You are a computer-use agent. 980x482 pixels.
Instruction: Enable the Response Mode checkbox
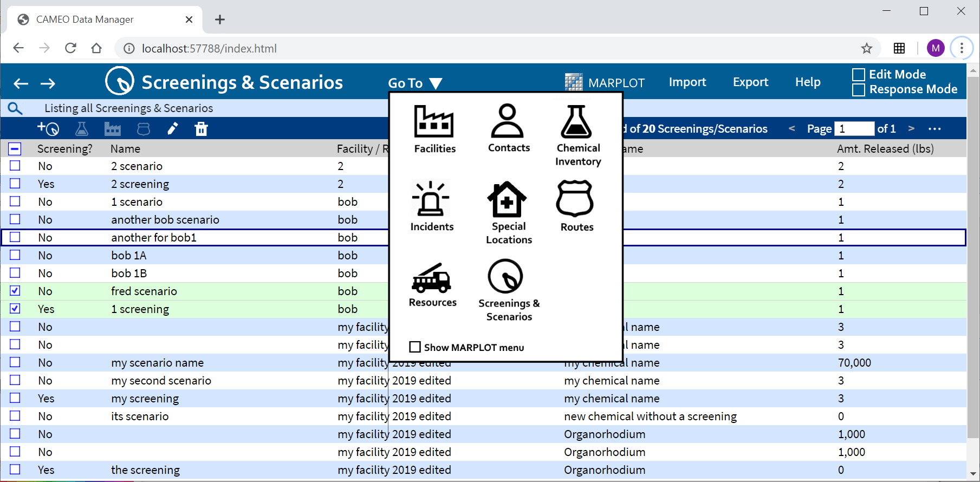[x=858, y=90]
